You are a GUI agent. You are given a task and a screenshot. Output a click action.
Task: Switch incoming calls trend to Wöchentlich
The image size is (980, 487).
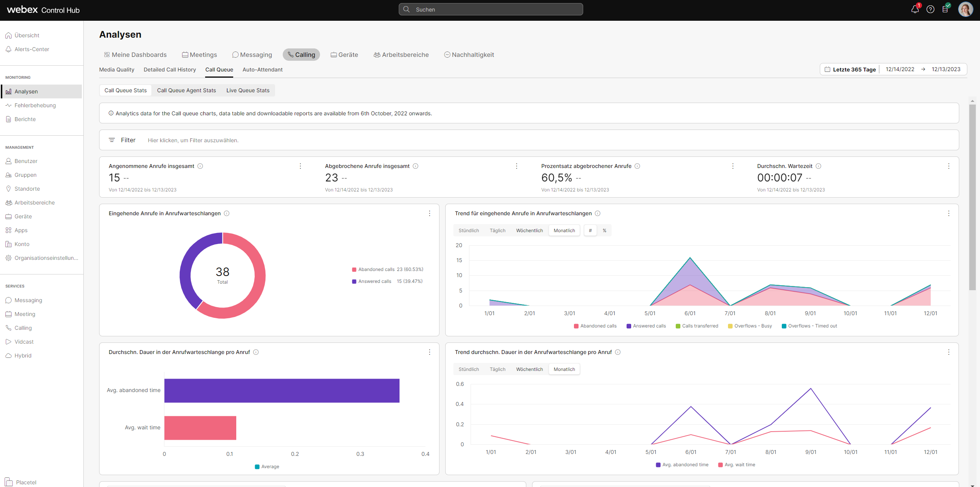(x=529, y=231)
